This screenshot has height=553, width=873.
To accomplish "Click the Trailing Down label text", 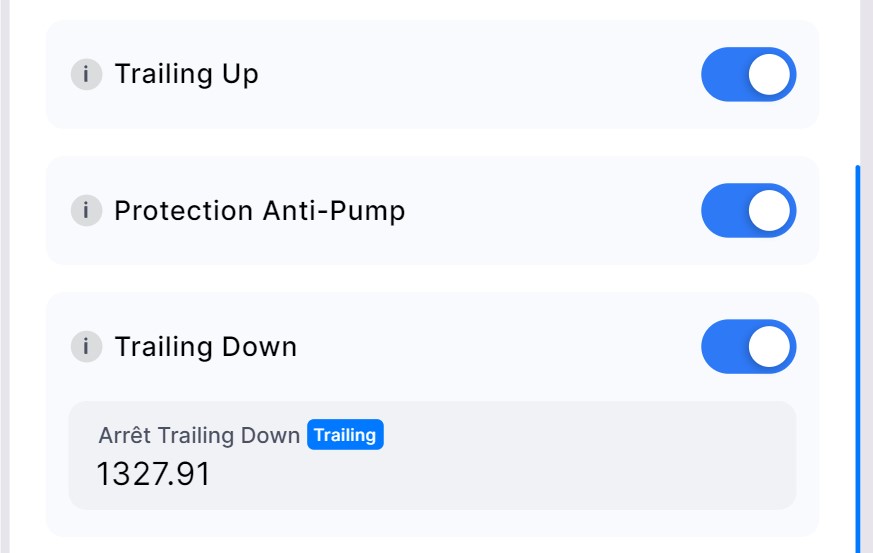I will (205, 347).
